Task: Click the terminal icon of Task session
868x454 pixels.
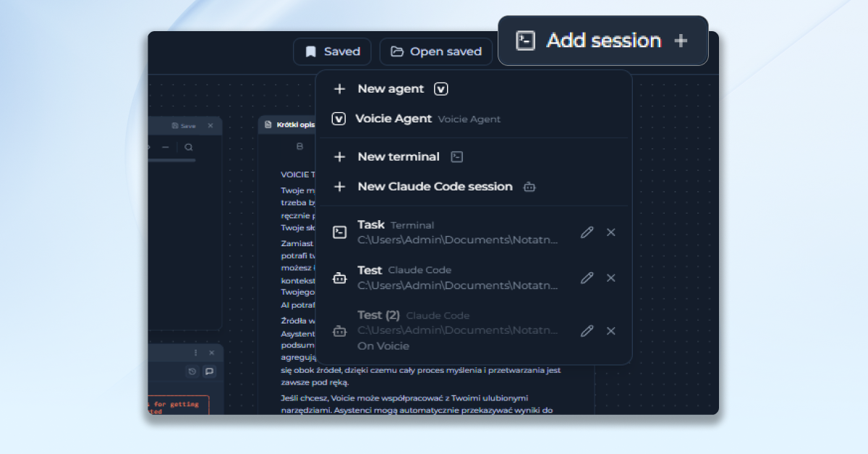Action: [x=339, y=232]
